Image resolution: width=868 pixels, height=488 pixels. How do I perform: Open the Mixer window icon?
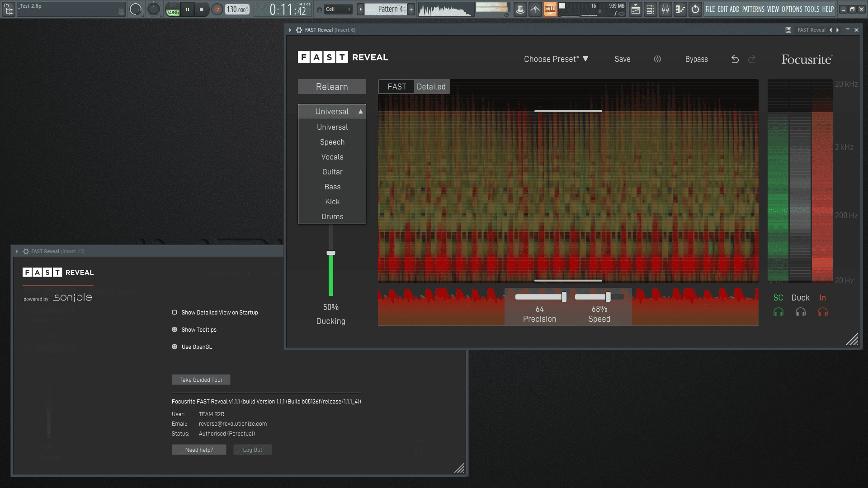pos(665,9)
